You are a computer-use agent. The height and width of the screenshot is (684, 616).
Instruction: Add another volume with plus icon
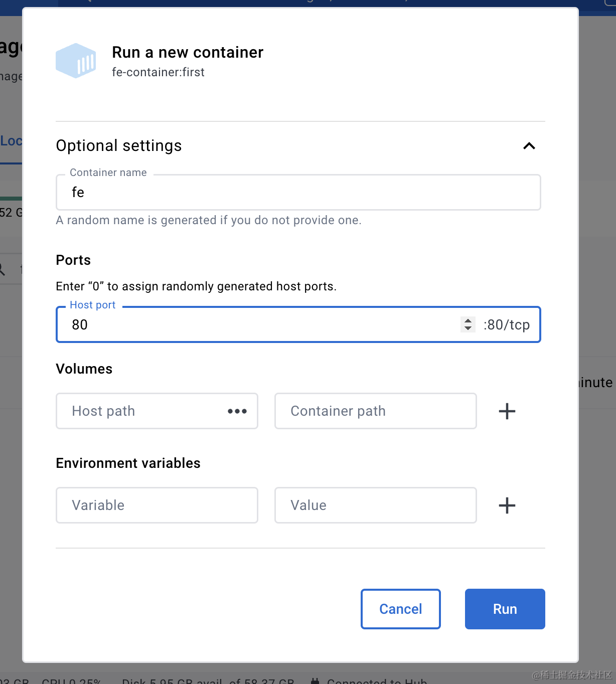tap(507, 411)
